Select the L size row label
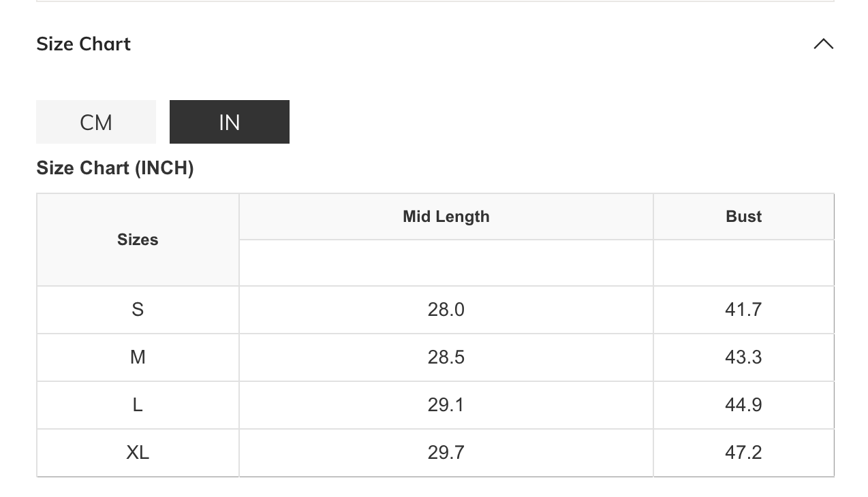 coord(138,405)
